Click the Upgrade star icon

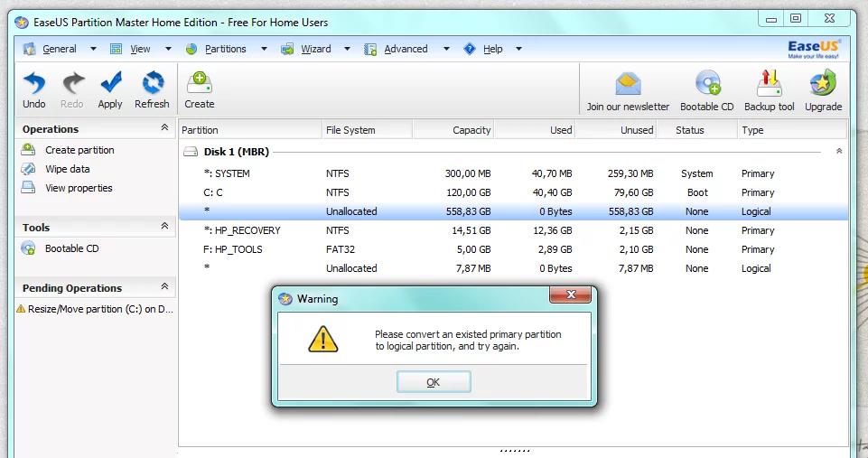coord(823,83)
